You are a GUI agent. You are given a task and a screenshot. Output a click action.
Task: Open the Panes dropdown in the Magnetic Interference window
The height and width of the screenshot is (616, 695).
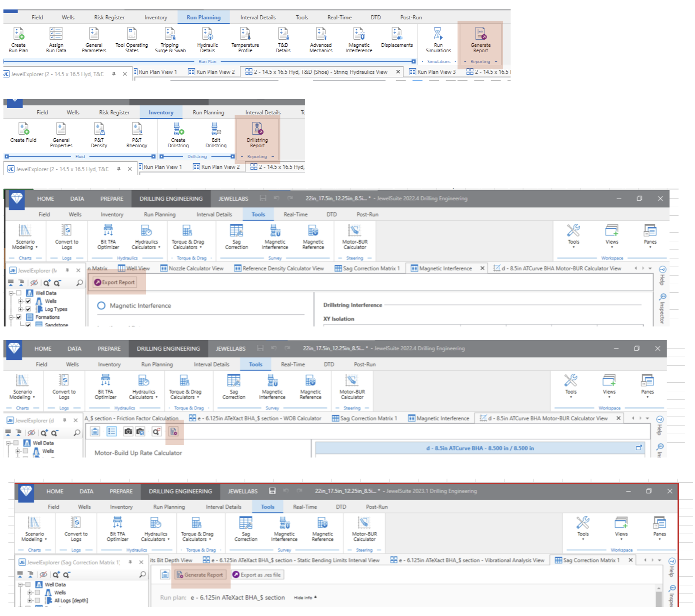tap(650, 236)
